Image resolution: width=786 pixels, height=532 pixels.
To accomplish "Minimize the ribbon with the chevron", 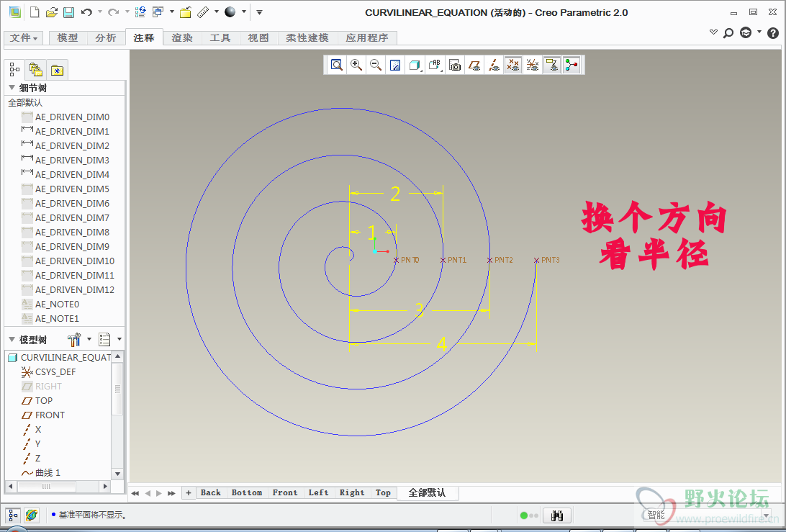I will pyautogui.click(x=713, y=32).
